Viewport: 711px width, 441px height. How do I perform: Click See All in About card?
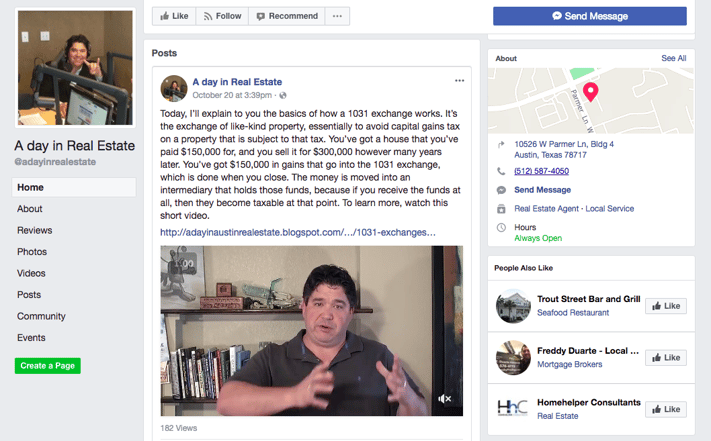[x=673, y=58]
